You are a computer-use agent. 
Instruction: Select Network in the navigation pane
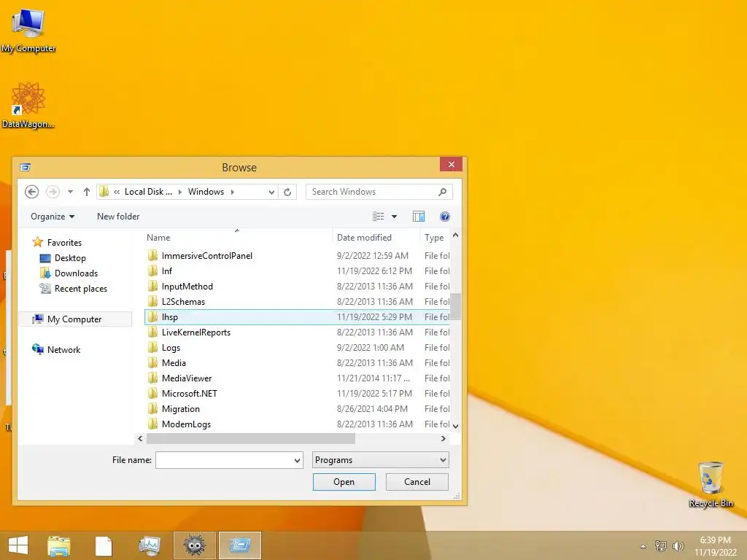[56, 349]
